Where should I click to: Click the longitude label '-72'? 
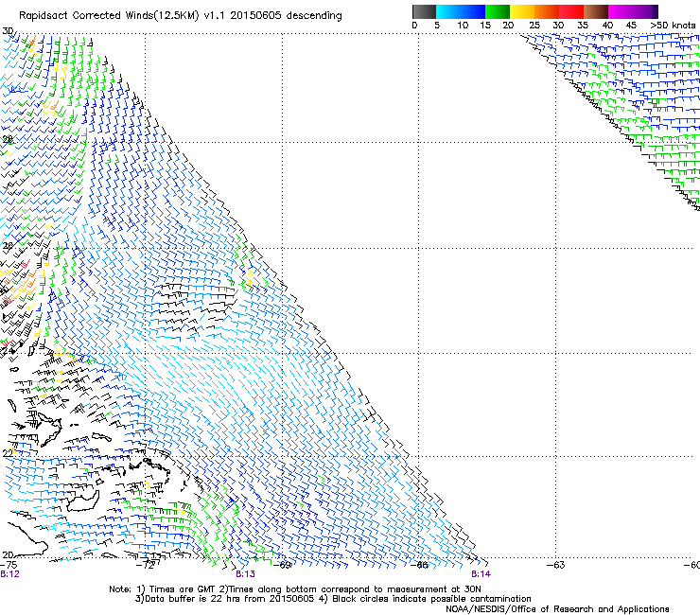(145, 565)
